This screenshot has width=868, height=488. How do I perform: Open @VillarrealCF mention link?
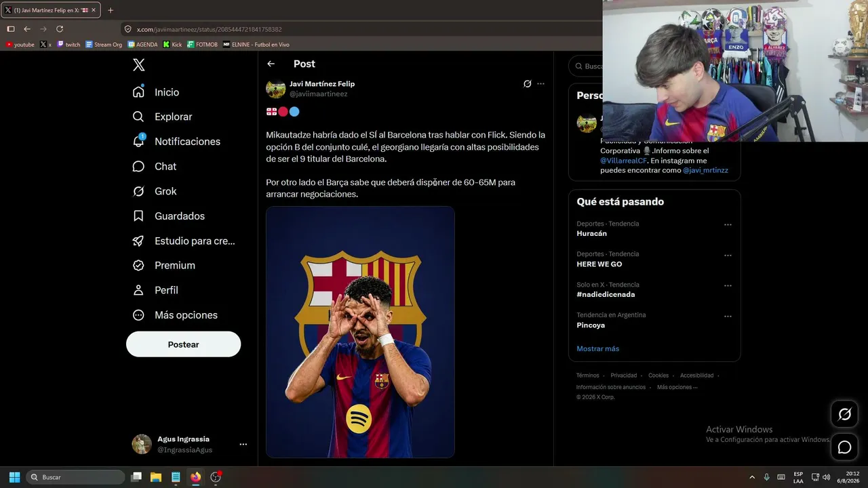coord(623,161)
